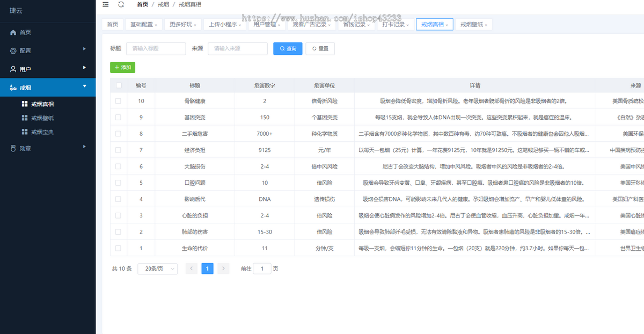Close the 基础配置 tab with its x
This screenshot has width=644, height=334.
[x=156, y=25]
